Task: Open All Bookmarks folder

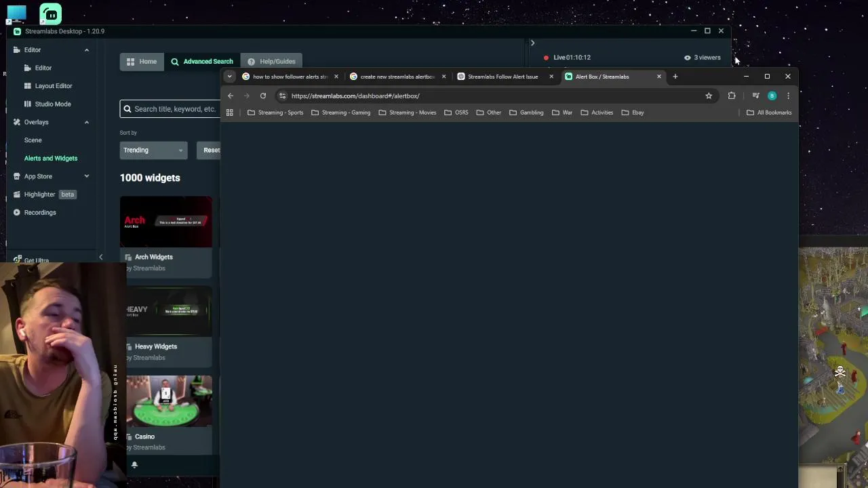Action: [x=769, y=113]
